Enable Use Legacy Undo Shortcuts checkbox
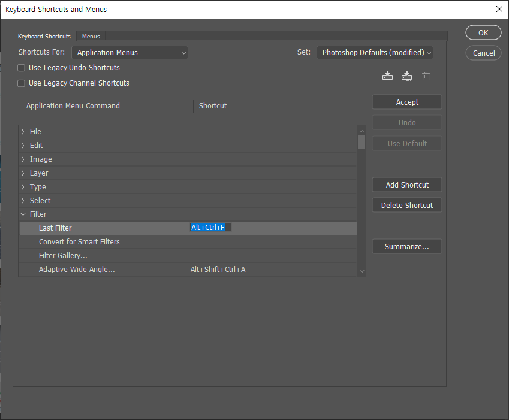The image size is (509, 420). (x=21, y=68)
